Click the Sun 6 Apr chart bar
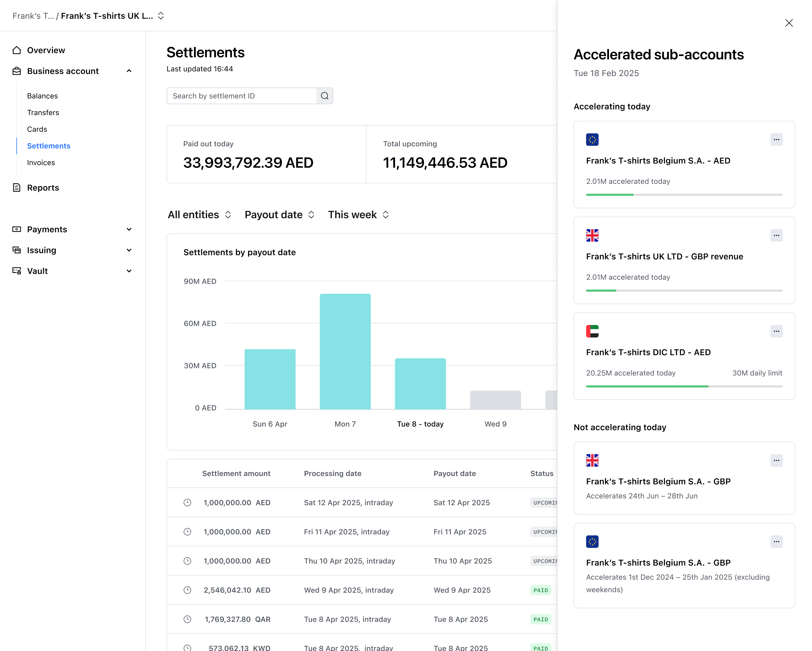 coord(270,379)
